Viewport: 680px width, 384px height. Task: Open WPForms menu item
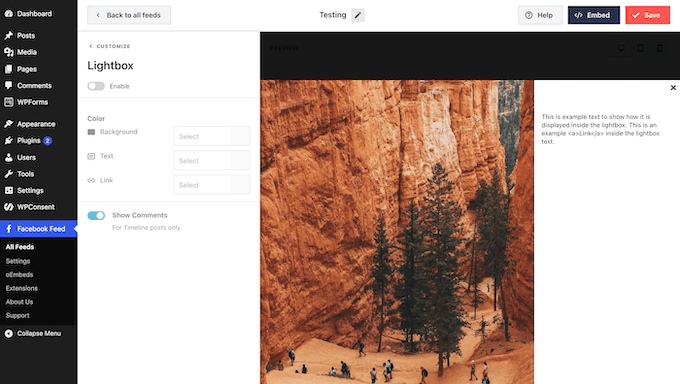(x=39, y=102)
